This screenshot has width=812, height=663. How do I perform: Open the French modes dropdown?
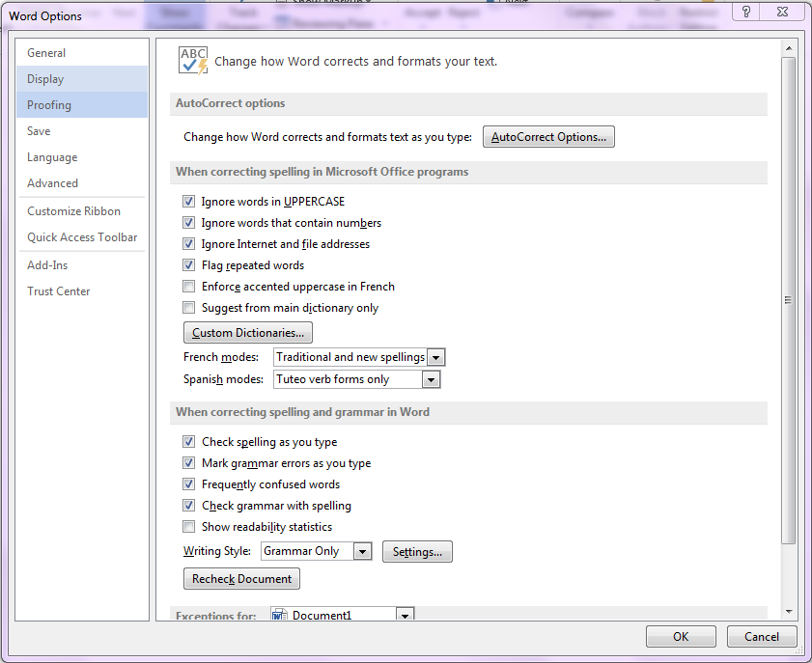click(x=436, y=358)
